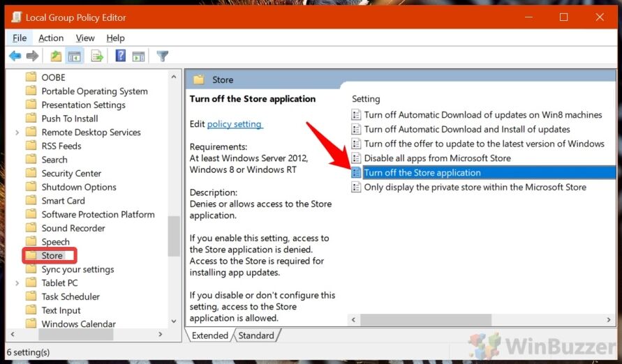
Task: Toggle Show/Hide Action Pane toolbar icon
Action: [138, 56]
